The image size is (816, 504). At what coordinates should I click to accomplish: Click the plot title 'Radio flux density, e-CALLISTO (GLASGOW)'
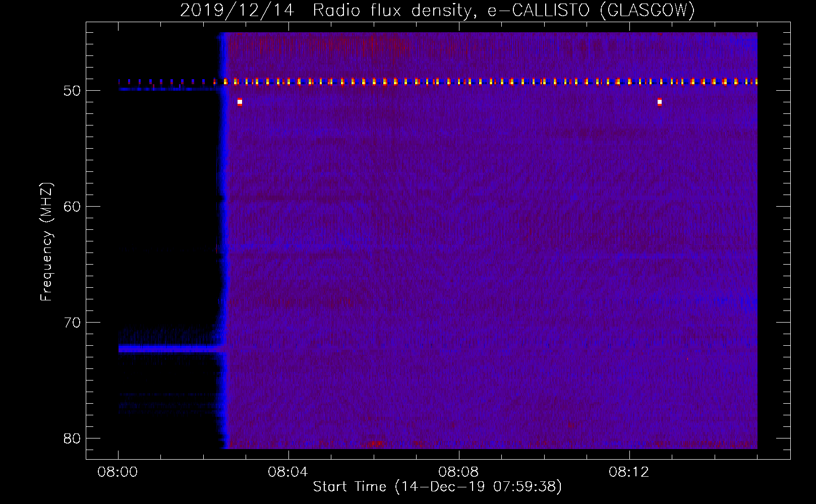point(504,11)
